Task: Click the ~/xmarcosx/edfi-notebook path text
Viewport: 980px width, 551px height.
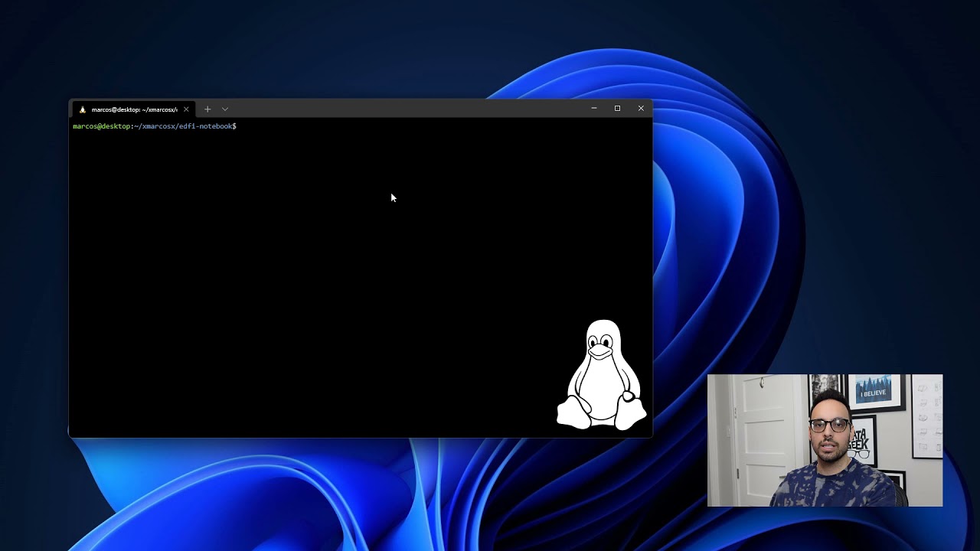Action: pyautogui.click(x=183, y=126)
